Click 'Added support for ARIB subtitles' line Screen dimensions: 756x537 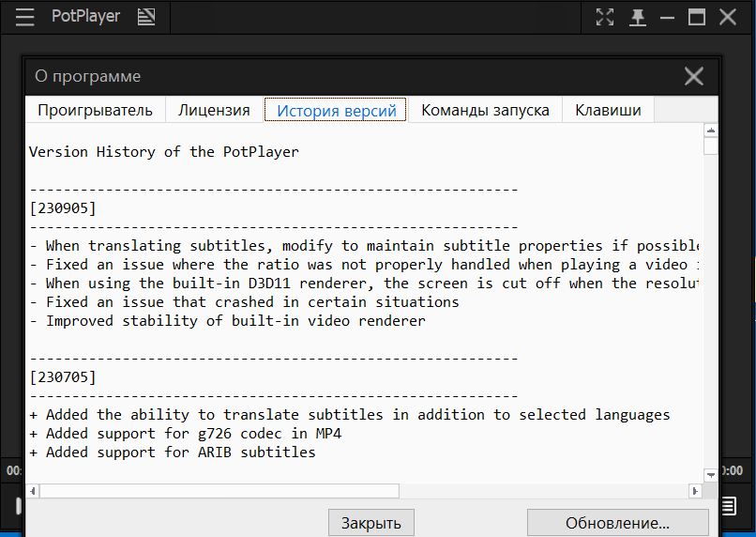[173, 453]
